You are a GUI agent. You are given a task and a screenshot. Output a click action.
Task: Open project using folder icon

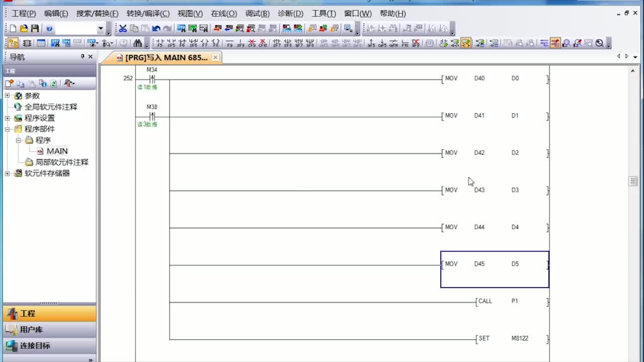[24, 29]
